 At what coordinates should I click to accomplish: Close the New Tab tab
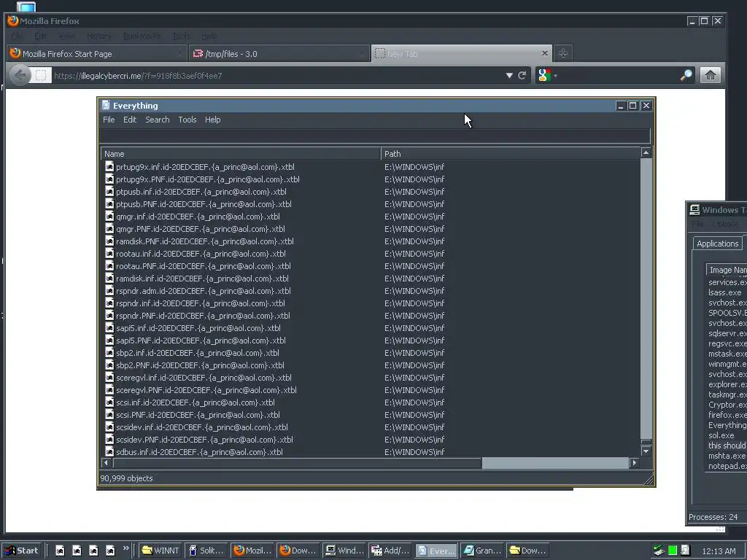(545, 53)
